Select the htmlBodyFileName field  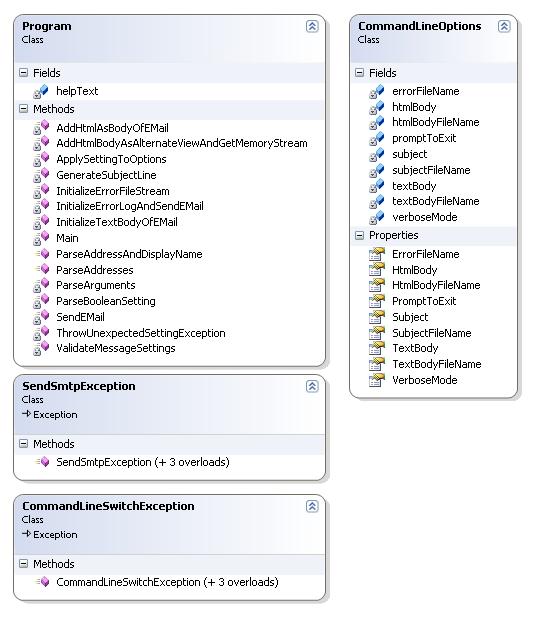(x=436, y=122)
